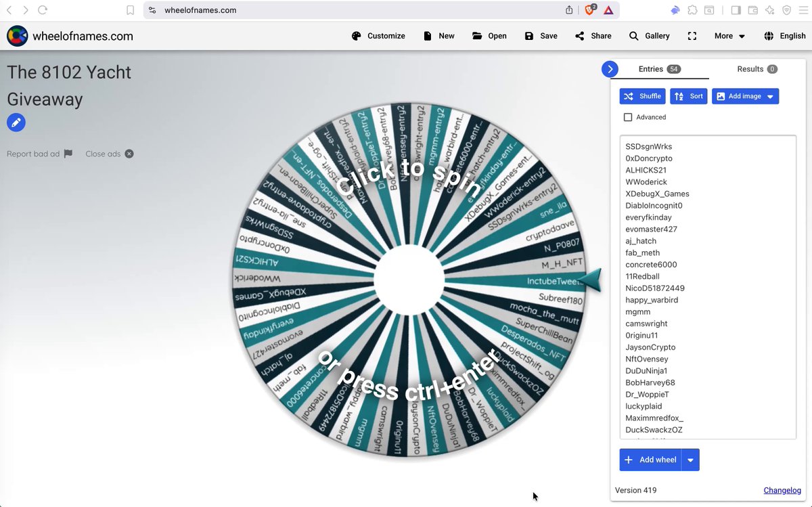The width and height of the screenshot is (812, 507).
Task: Open the Customize palette option
Action: 378,36
